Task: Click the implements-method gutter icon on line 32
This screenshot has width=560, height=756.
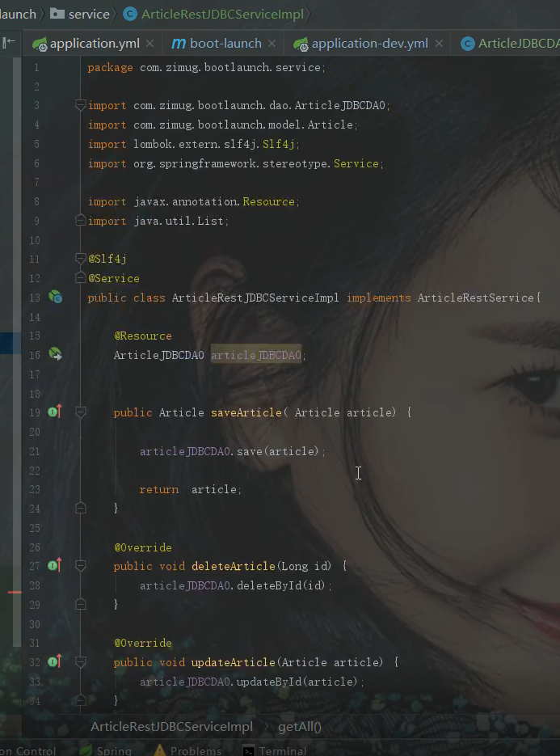Action: coord(55,661)
